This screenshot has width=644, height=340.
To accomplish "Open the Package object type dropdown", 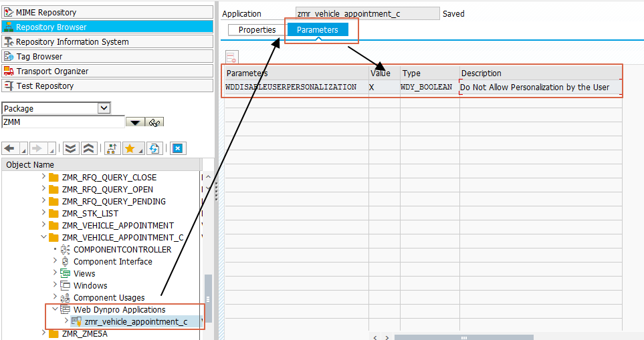I will pyautogui.click(x=104, y=108).
